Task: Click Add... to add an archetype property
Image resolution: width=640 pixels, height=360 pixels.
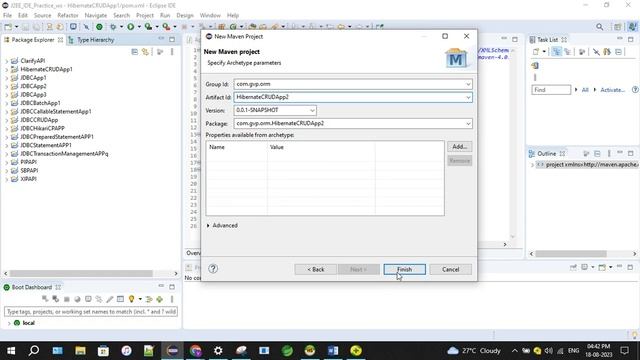Action: click(x=460, y=147)
